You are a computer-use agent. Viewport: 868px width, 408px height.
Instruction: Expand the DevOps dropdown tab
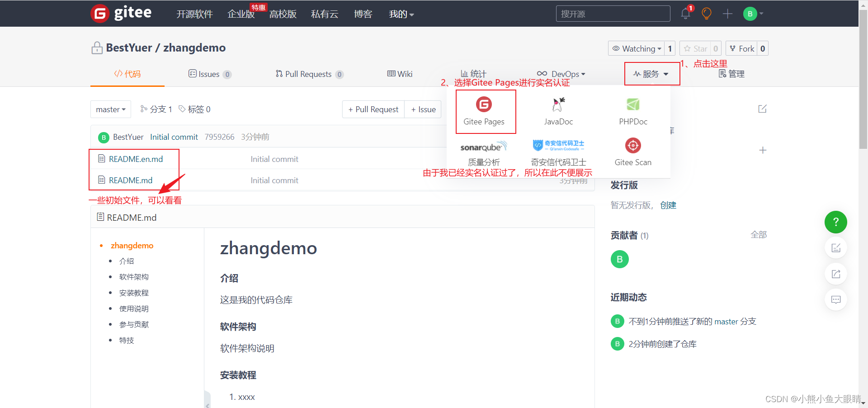click(x=561, y=74)
